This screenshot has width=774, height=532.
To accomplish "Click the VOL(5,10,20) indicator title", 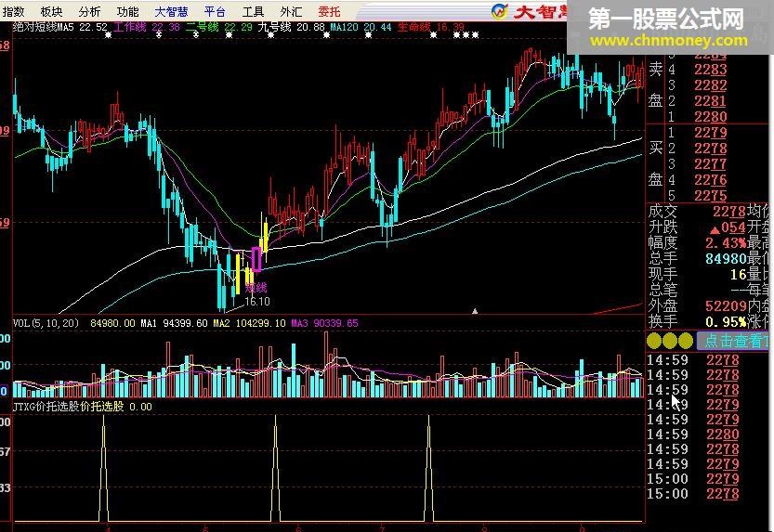I will point(46,323).
